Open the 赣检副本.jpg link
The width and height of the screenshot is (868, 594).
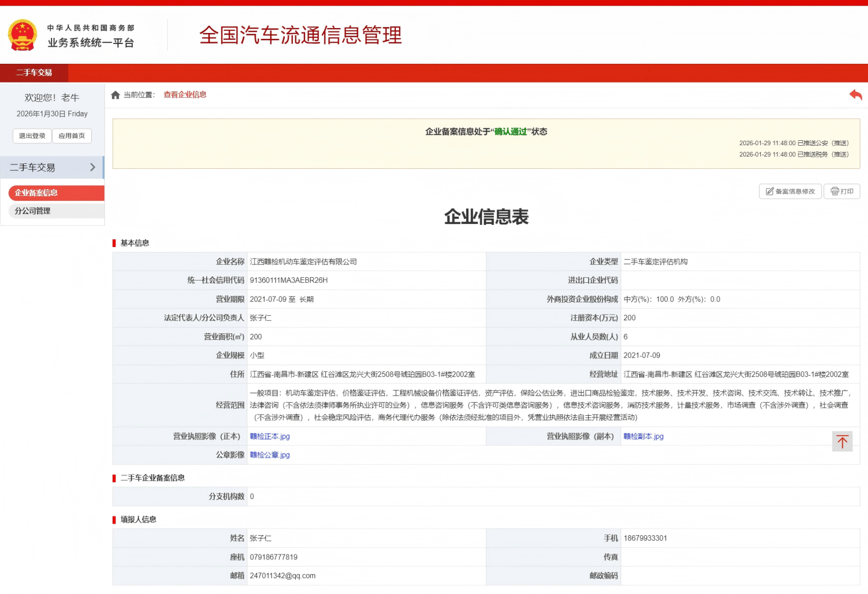pyautogui.click(x=644, y=436)
